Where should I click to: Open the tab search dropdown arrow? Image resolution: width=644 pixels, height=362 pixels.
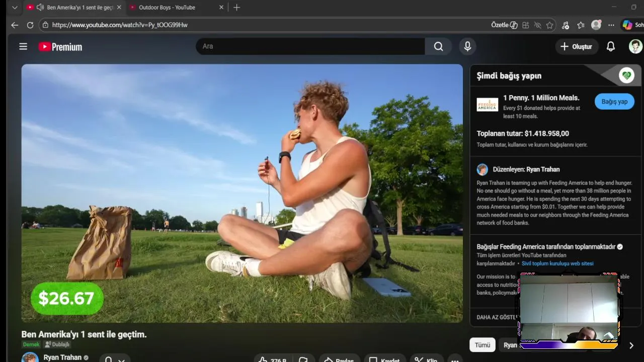15,7
